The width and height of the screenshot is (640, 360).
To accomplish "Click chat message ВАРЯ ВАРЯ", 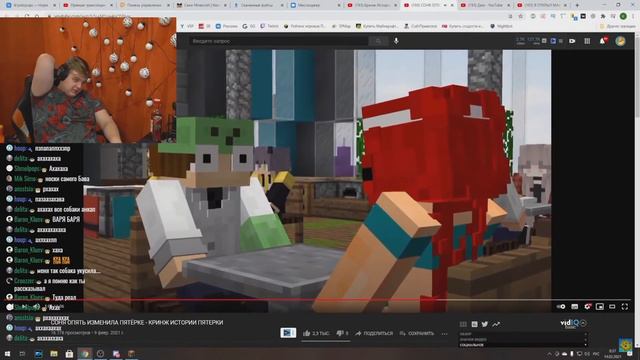I will (66, 220).
